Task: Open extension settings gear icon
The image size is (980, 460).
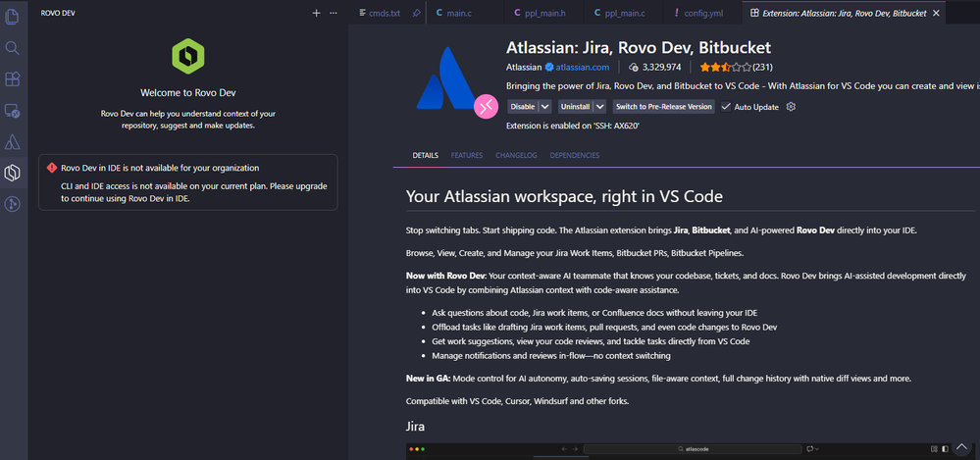Action: 791,107
